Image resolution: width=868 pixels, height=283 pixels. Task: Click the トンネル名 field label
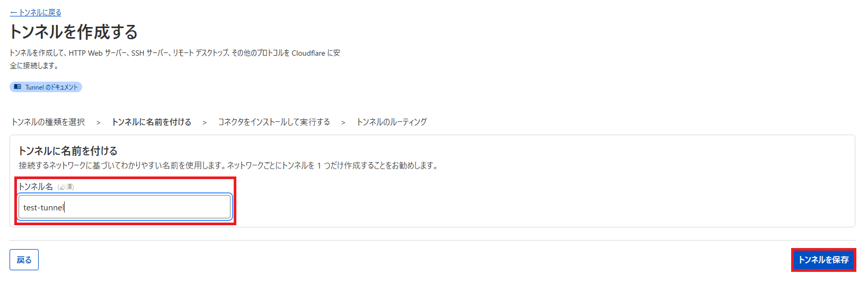[x=36, y=187]
